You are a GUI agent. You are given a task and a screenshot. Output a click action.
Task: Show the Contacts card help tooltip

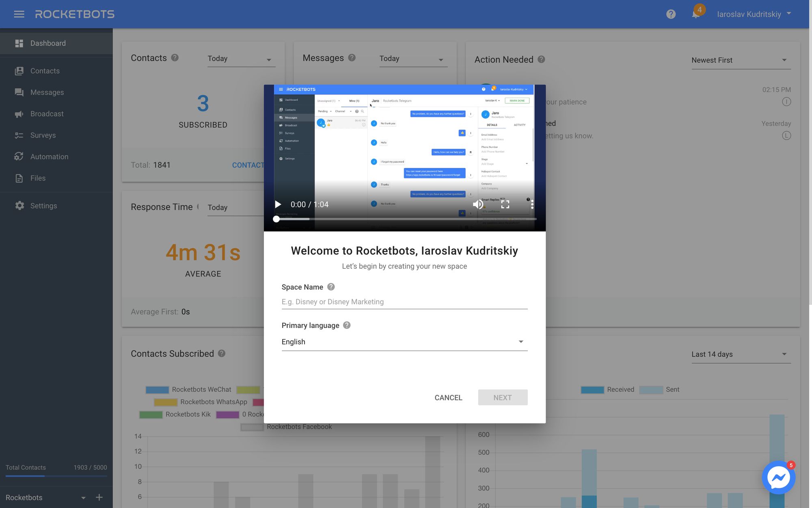point(175,58)
